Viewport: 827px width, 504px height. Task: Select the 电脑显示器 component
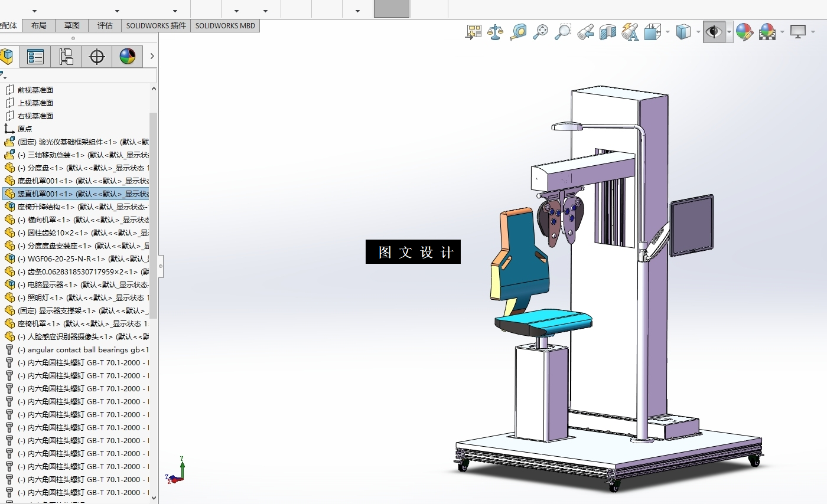point(76,284)
